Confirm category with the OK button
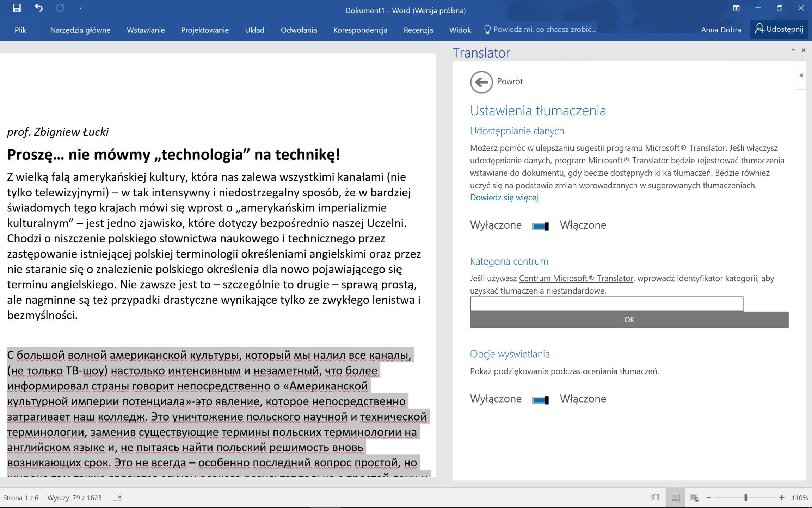This screenshot has width=812, height=508. click(x=629, y=320)
